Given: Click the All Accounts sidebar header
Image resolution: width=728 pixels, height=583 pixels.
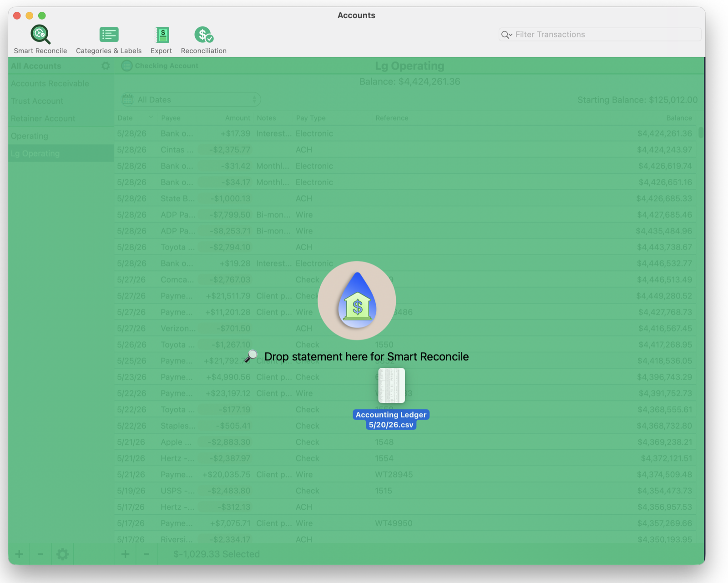Looking at the screenshot, I should 36,66.
